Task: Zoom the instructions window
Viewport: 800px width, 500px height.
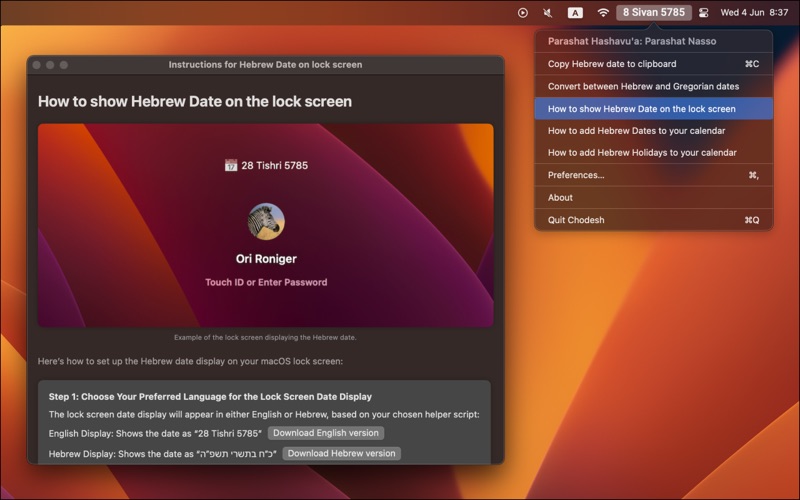Action: point(64,65)
